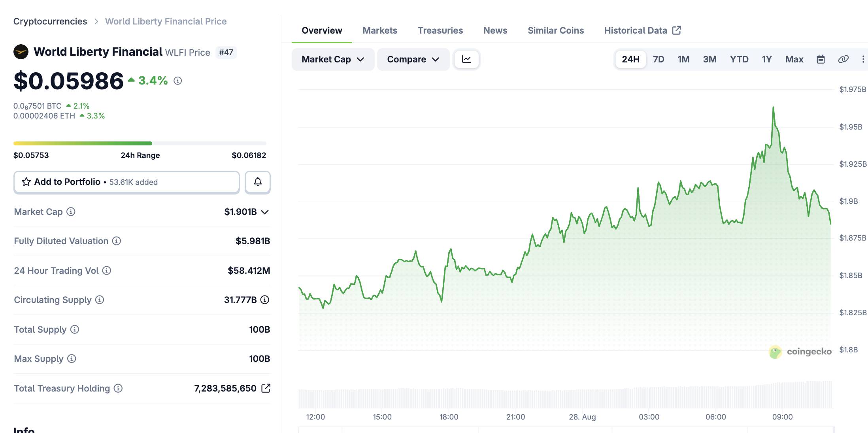
Task: Open the chart calendar date picker
Action: click(821, 59)
